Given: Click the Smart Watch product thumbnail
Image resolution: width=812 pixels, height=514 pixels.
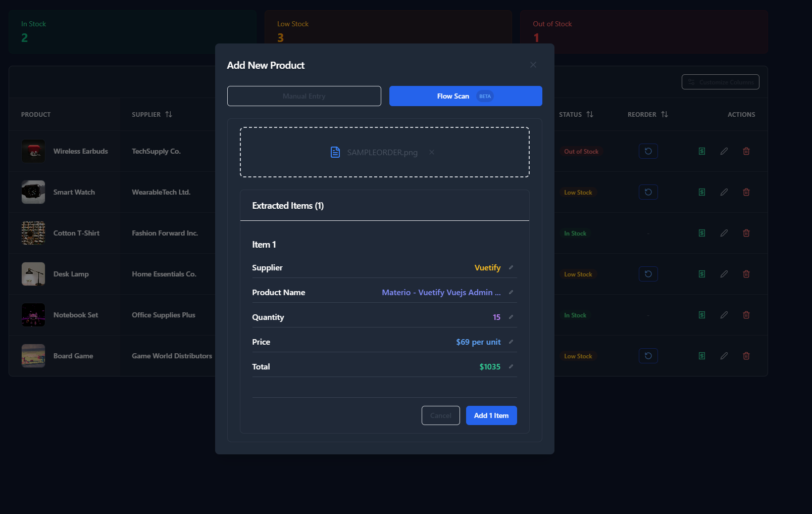Looking at the screenshot, I should pos(33,192).
